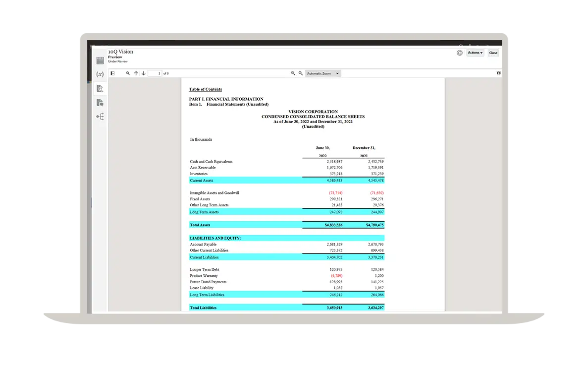Viewport: 588px width, 368px height.
Task: Open the document comments sidebar icon
Action: click(x=100, y=103)
